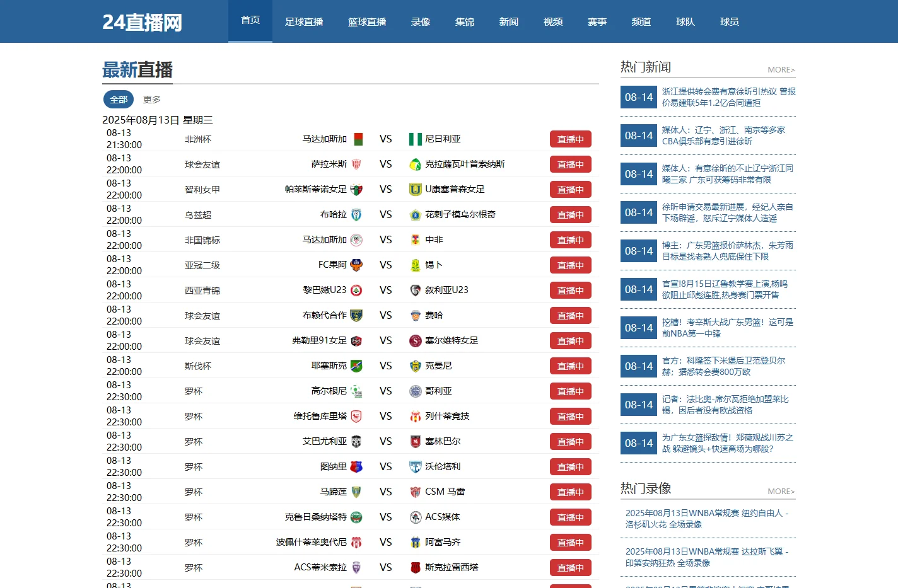Click the 花剌子模乌尔根奇 club logo
This screenshot has width=898, height=588.
(x=416, y=214)
